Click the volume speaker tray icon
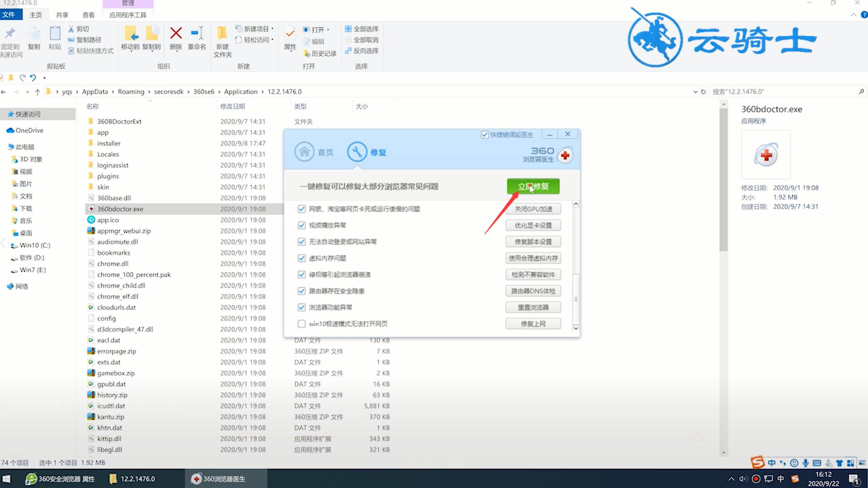The width and height of the screenshot is (868, 488). point(743,478)
